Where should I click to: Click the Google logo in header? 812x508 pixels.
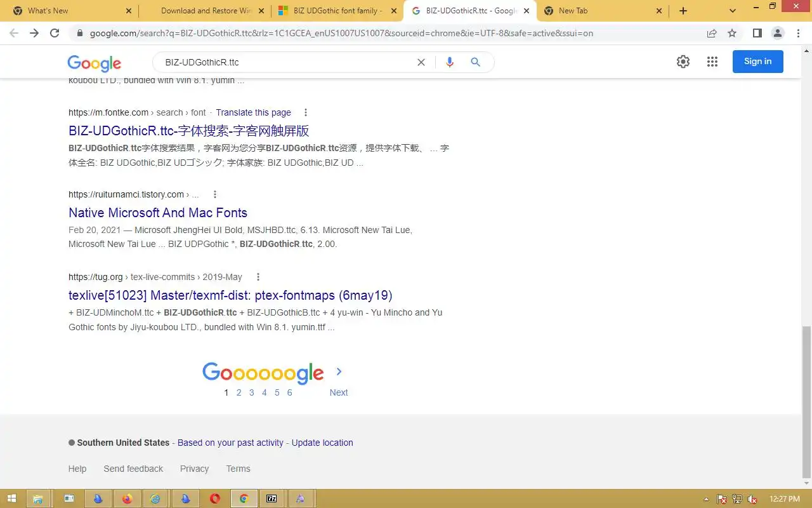click(x=94, y=63)
